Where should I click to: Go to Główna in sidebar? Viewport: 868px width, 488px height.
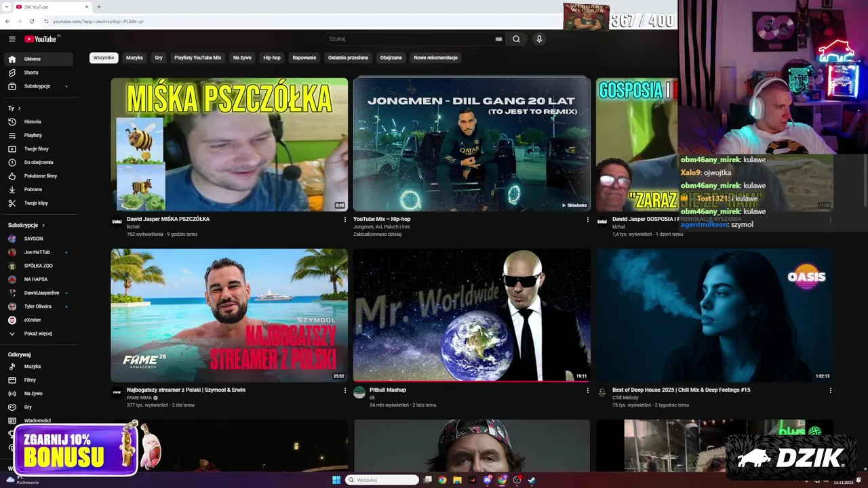point(38,59)
